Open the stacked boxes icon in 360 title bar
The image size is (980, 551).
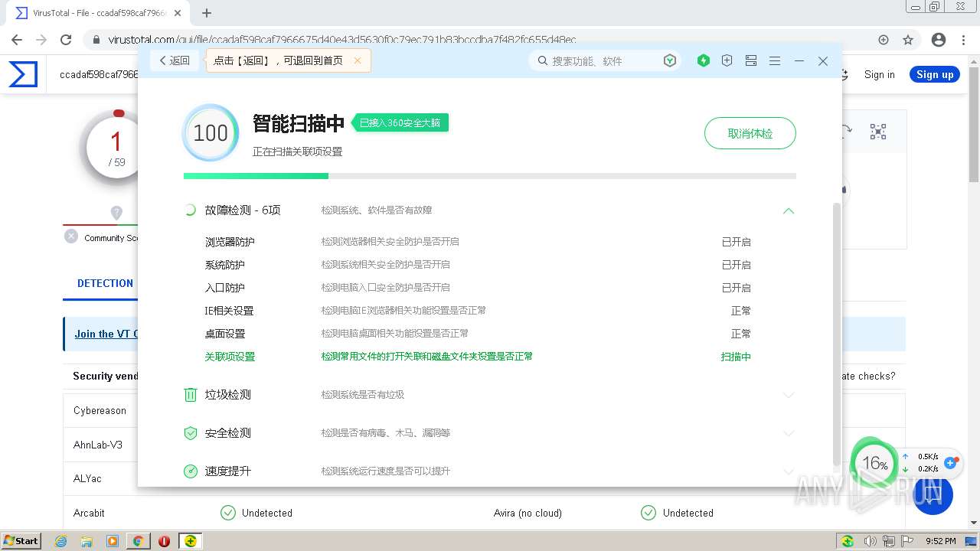click(751, 60)
